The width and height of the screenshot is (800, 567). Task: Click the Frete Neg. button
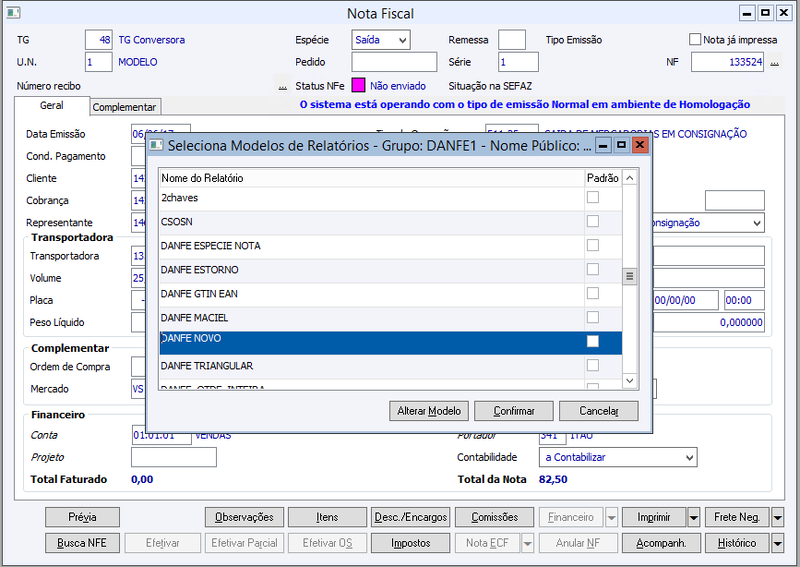point(737,517)
